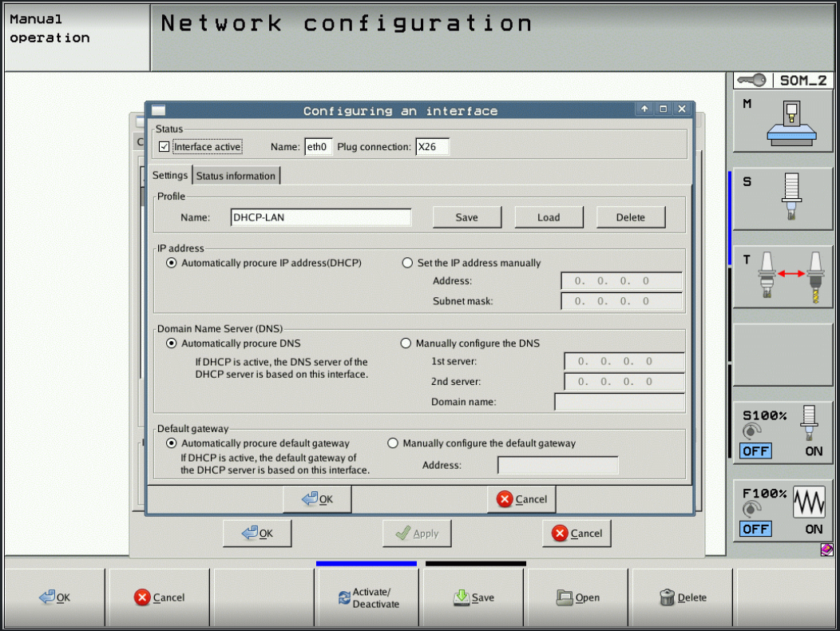Click the T tool change icon
This screenshot has width=840, height=631.
point(783,276)
